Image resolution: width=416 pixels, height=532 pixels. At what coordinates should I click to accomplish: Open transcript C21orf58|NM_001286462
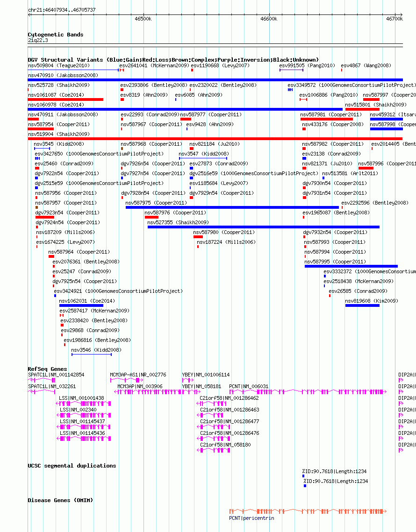[x=229, y=398]
